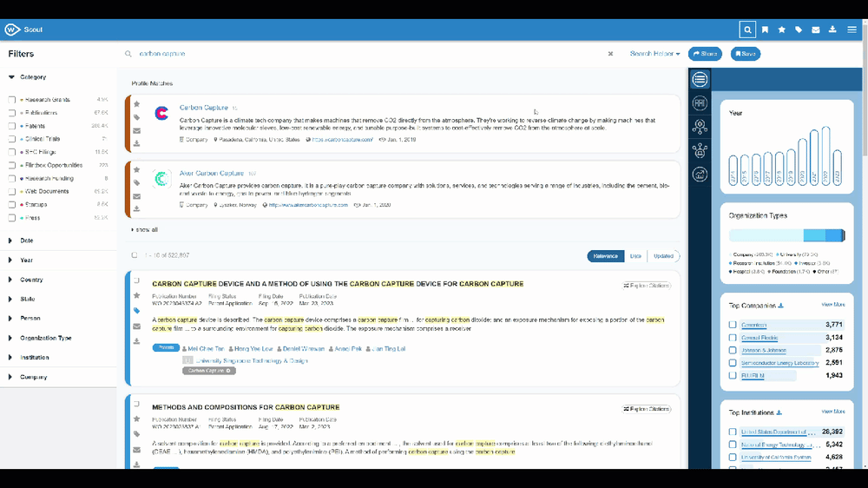Screen dimensions: 868x488
Task: Open the Search Helper dropdown
Action: [x=654, y=54]
